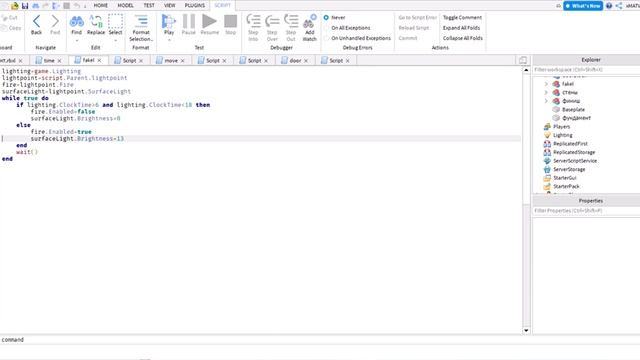The image size is (640, 360).
Task: Open file via yellow folder icon
Action: 15,6
